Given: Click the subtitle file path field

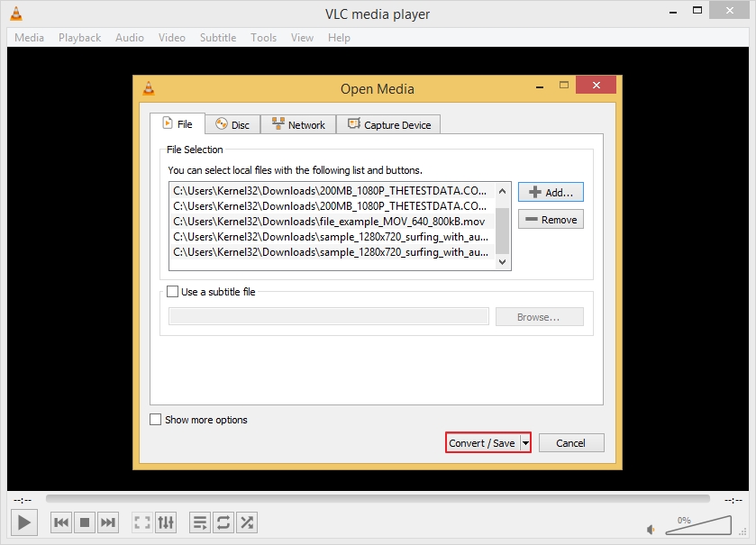Looking at the screenshot, I should tap(328, 316).
